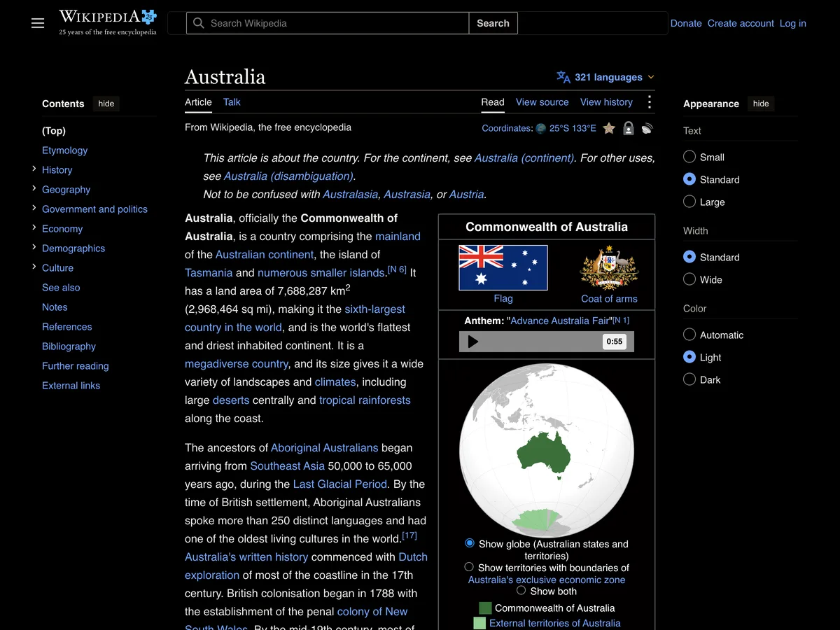Click the spoken article icon
840x630 pixels.
click(647, 128)
